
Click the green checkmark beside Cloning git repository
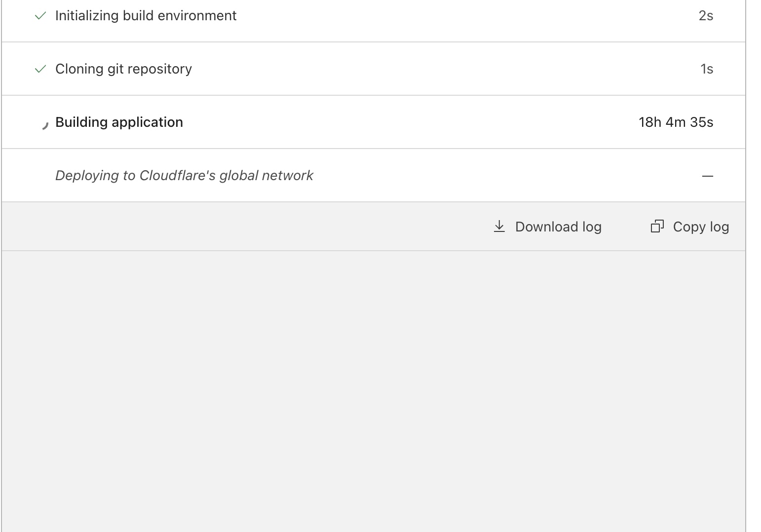tap(40, 69)
